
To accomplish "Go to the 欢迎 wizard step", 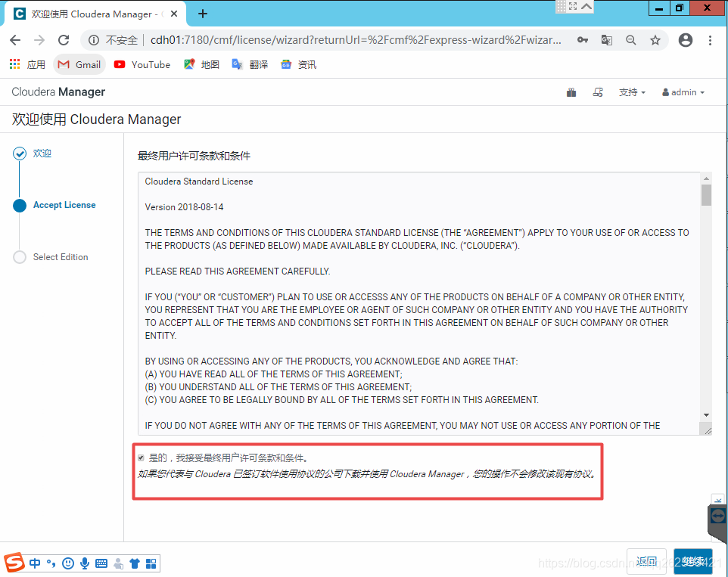I will (33, 154).
